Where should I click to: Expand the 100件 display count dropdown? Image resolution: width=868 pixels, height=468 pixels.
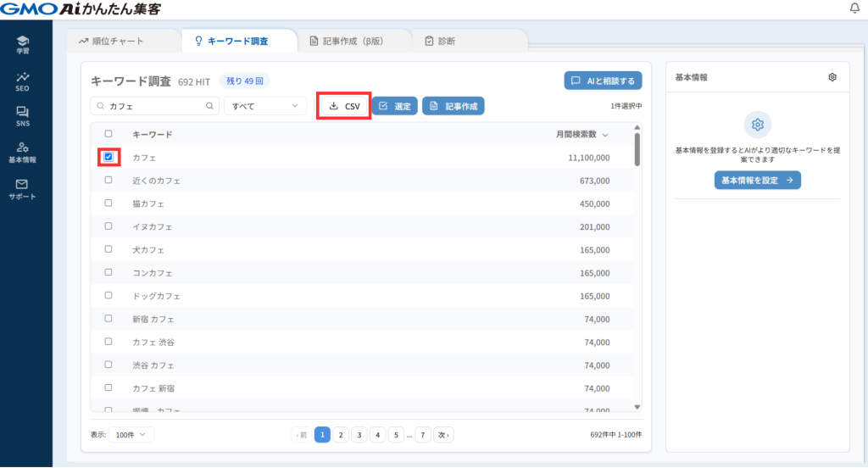[131, 434]
